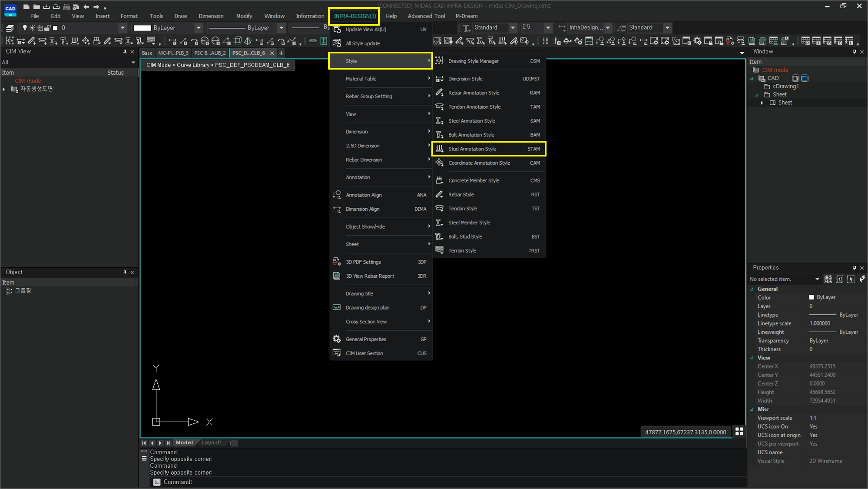Click the Coordinate Annotation Style menu icon
The width and height of the screenshot is (868, 489).
[x=439, y=163]
